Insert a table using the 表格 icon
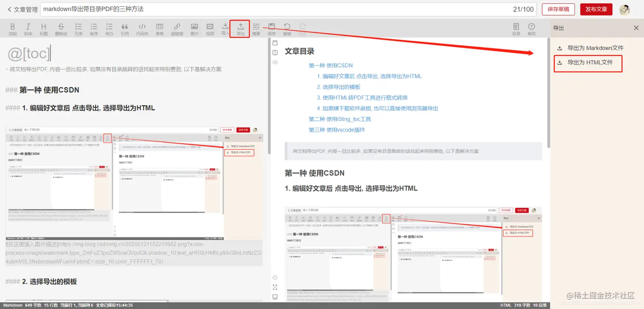This screenshot has width=644, height=309. coord(159,29)
